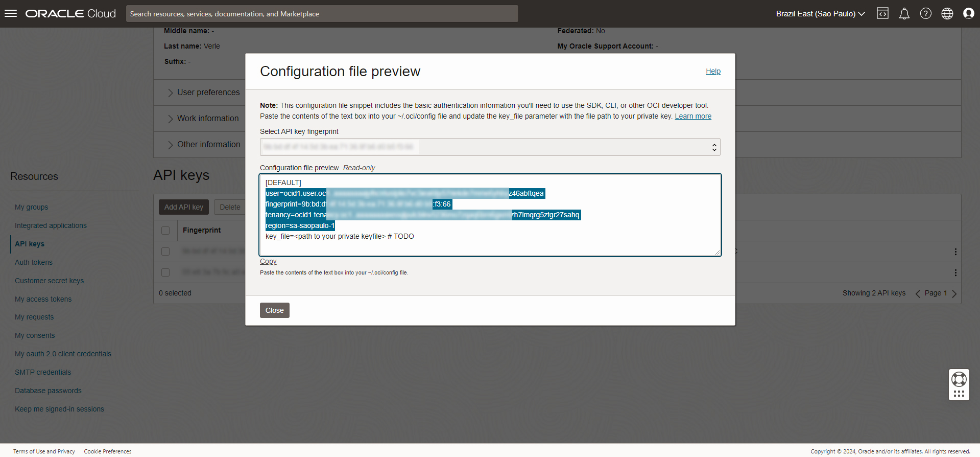Image resolution: width=980 pixels, height=457 pixels.
Task: Open the language globe menu
Action: (x=947, y=14)
